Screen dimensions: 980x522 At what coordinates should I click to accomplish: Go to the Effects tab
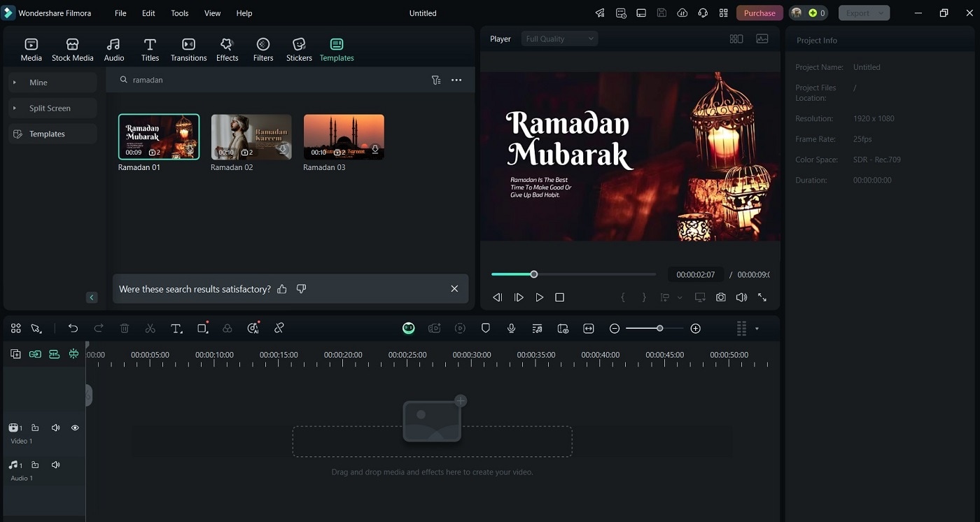[x=227, y=50]
